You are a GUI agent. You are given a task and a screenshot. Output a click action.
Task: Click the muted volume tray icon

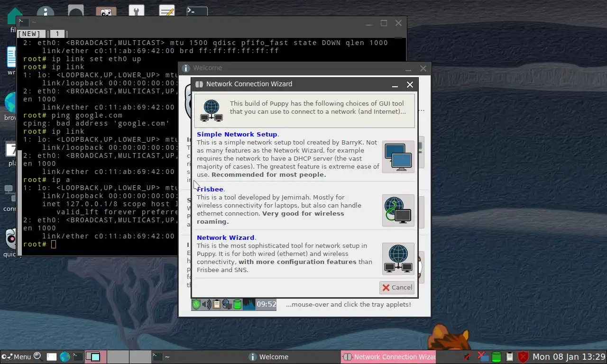[x=468, y=357]
